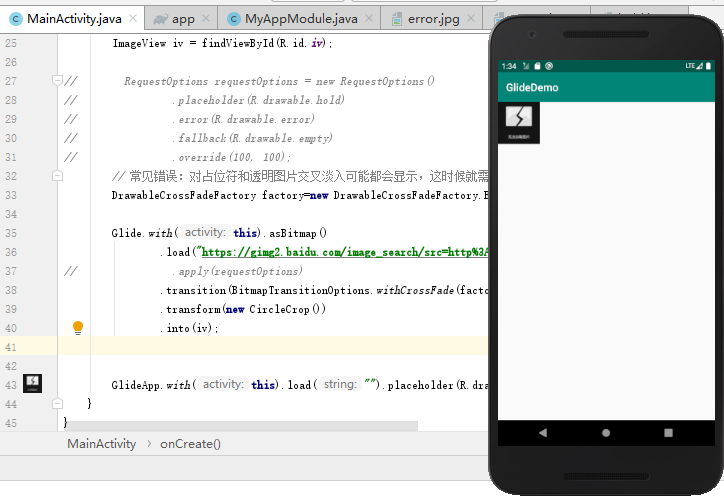Collapse the comment fold marker at line 27
The width and height of the screenshot is (724, 501).
coord(57,80)
